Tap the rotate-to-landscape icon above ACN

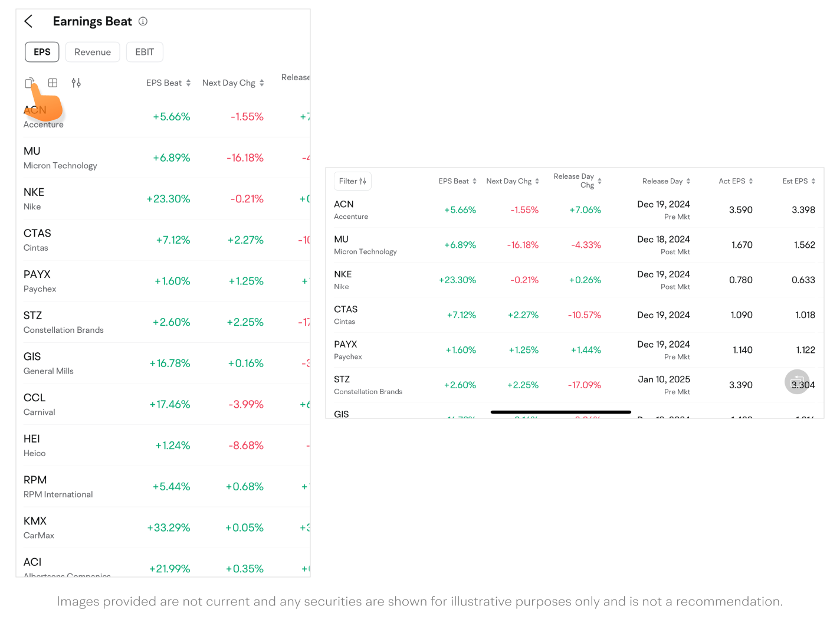click(x=29, y=83)
